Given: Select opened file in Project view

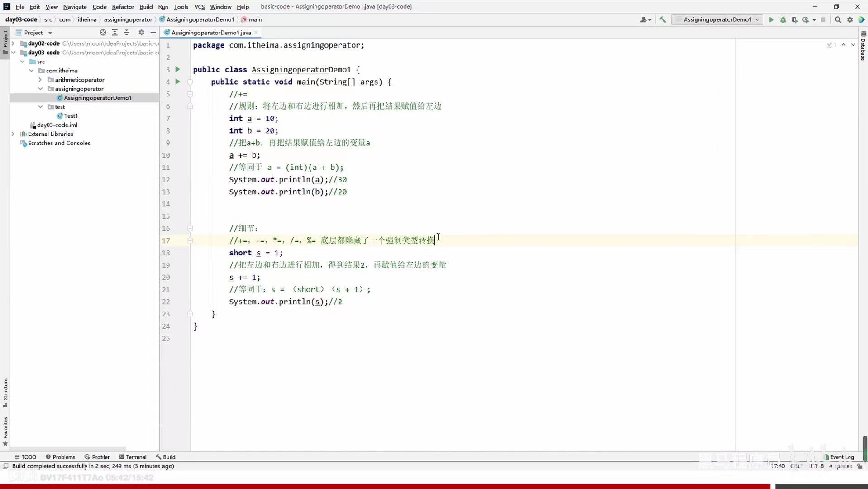Looking at the screenshot, I should [x=102, y=32].
